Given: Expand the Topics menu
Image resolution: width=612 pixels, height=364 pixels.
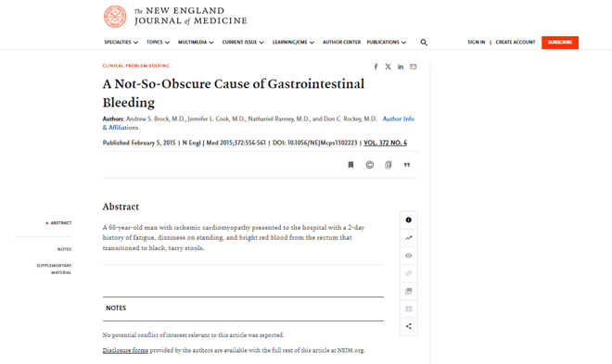Looking at the screenshot, I should [x=158, y=42].
